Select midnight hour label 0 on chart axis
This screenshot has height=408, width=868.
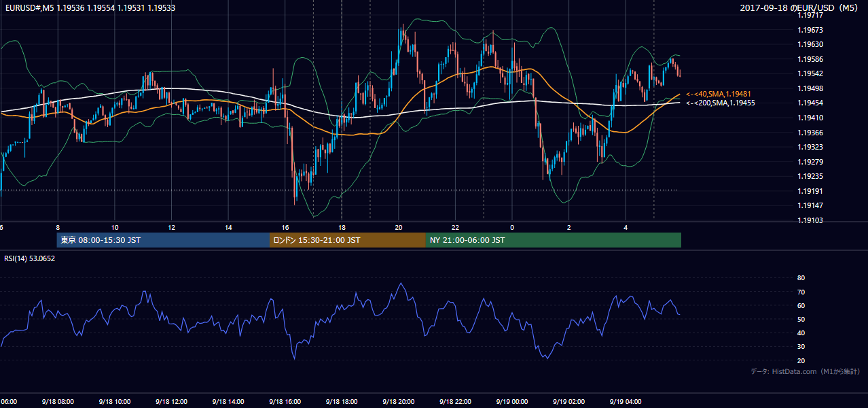point(512,227)
